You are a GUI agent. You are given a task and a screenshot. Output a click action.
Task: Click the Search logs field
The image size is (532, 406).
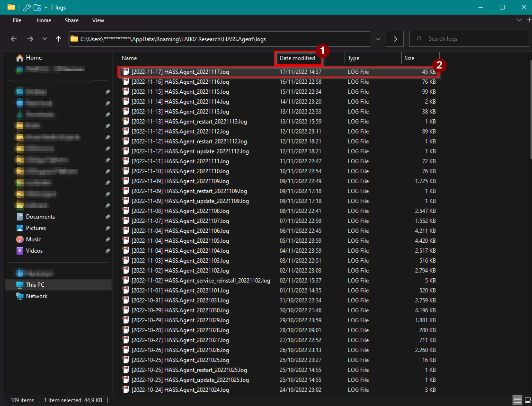(x=469, y=39)
